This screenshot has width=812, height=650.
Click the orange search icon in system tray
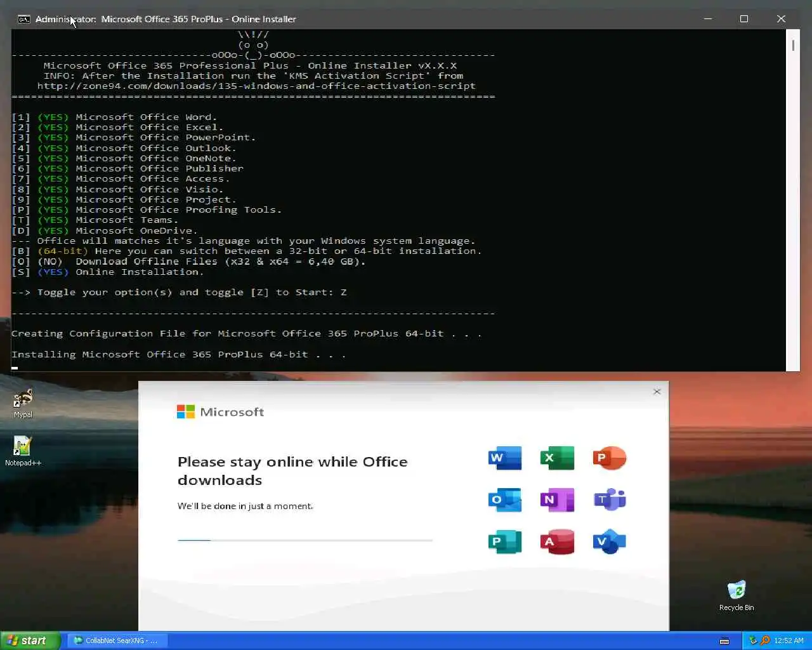(765, 640)
